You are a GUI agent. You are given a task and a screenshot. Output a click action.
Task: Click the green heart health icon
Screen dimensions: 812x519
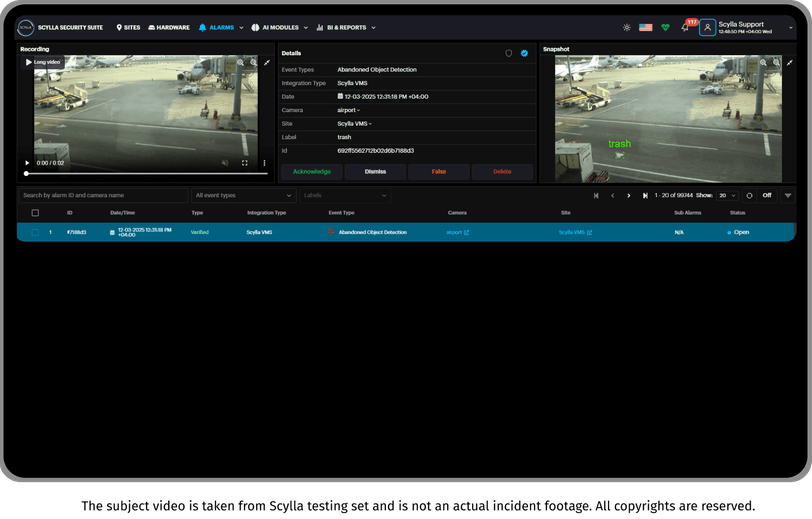click(665, 27)
